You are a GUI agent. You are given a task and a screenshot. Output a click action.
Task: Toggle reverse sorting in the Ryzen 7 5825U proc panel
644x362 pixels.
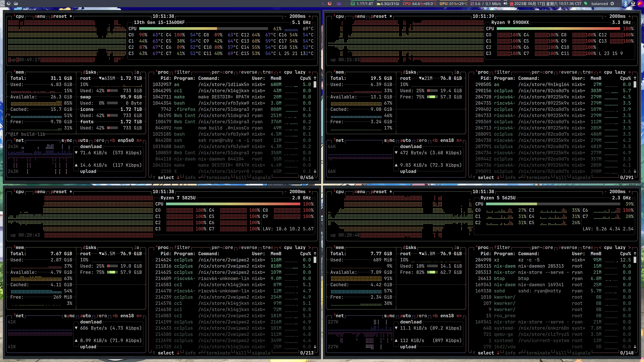[248, 247]
